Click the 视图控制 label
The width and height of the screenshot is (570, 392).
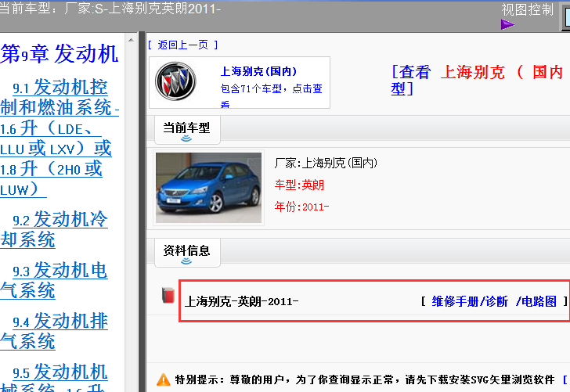(528, 9)
